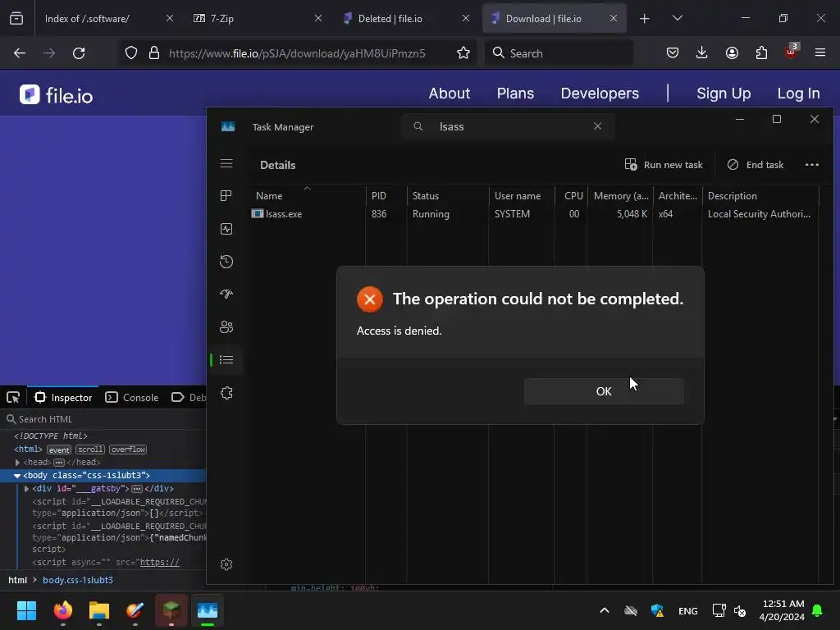
Task: Open the Plans link
Action: (x=515, y=94)
